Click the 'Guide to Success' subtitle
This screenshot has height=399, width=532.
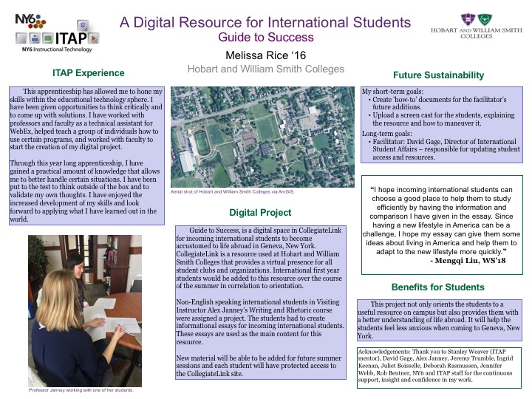pyautogui.click(x=266, y=37)
